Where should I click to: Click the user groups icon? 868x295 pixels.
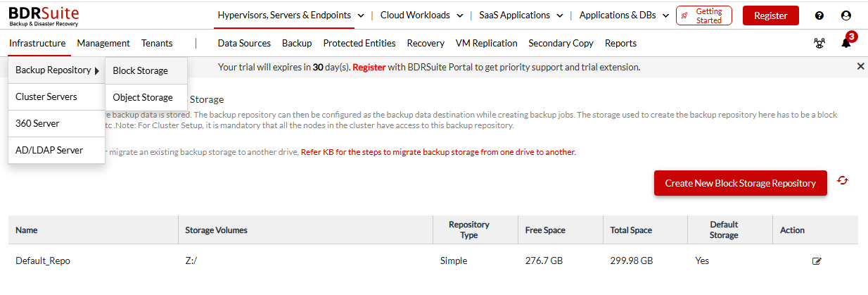pos(819,43)
